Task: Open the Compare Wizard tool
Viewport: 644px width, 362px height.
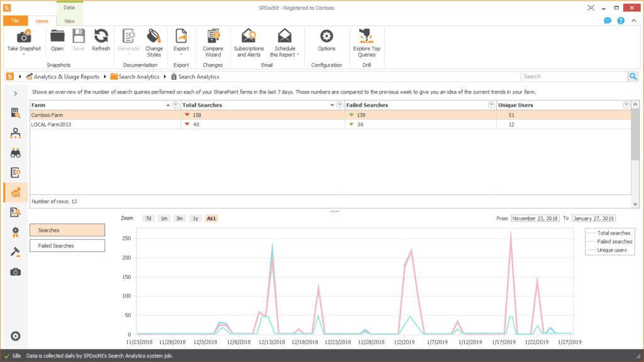Action: tap(213, 37)
